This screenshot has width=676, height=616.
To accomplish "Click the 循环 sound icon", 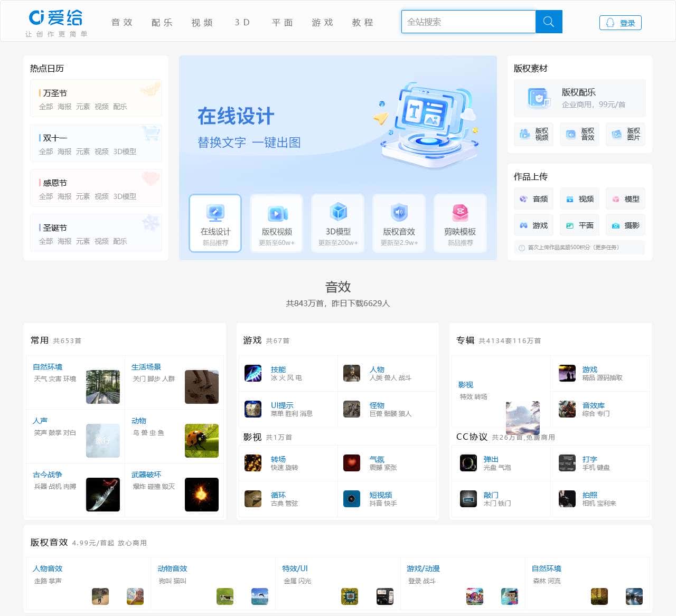I will (x=253, y=499).
